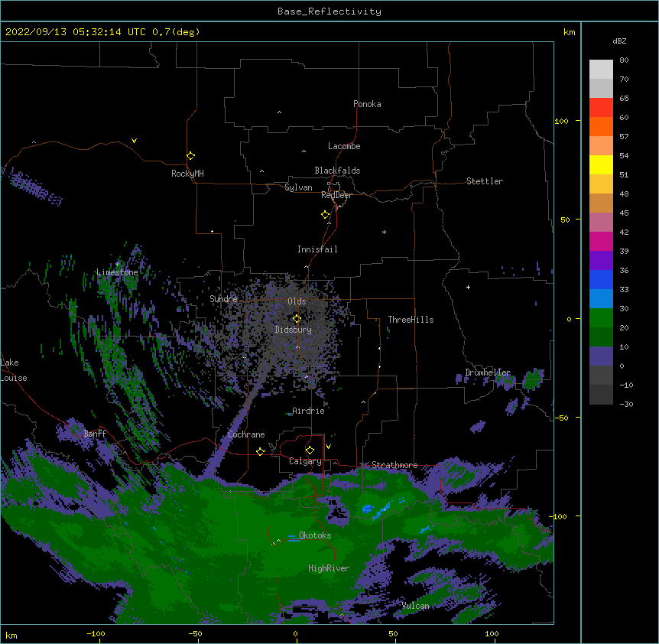Click the yellow radar site marker near Didsbury
Image resolution: width=659 pixels, height=644 pixels.
point(297,319)
